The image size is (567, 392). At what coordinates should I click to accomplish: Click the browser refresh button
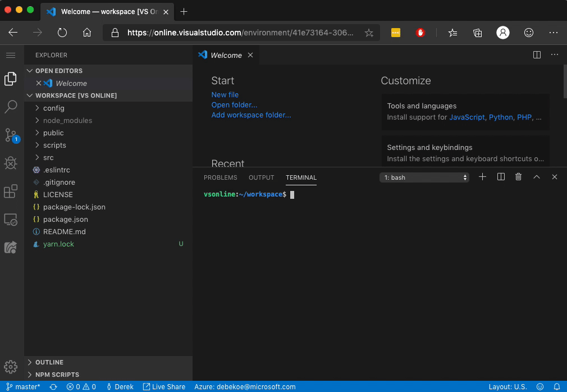[x=62, y=33]
